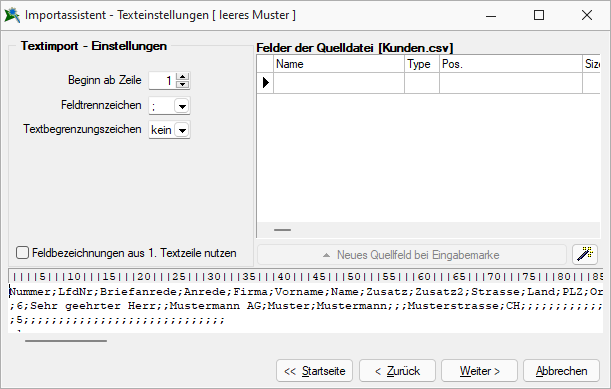Maximize the Importassistent window

(539, 15)
